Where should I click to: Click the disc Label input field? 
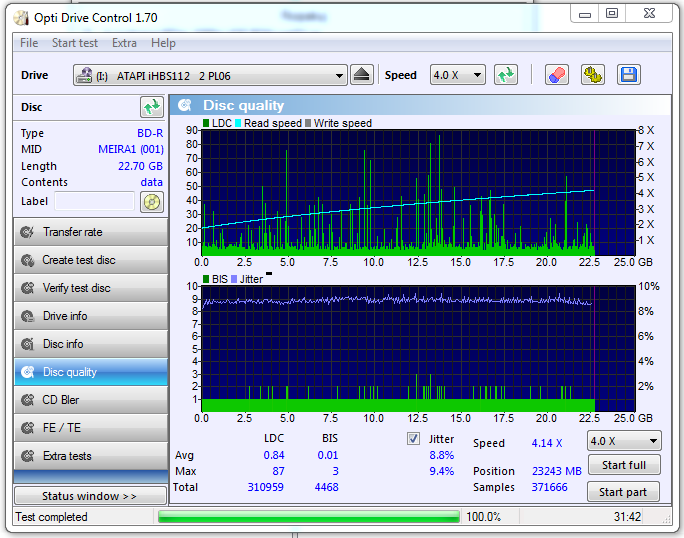tap(95, 202)
